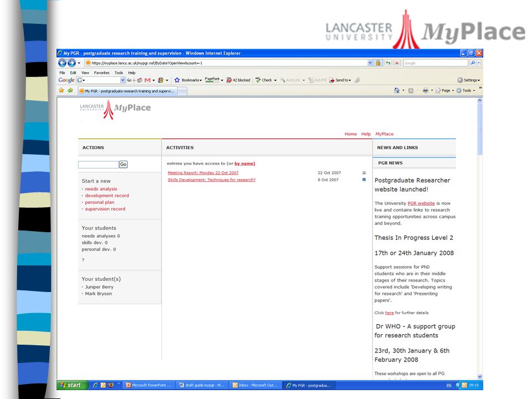Image resolution: width=532 pixels, height=399 pixels.
Task: Start a new needs analysis
Action: coord(101,189)
